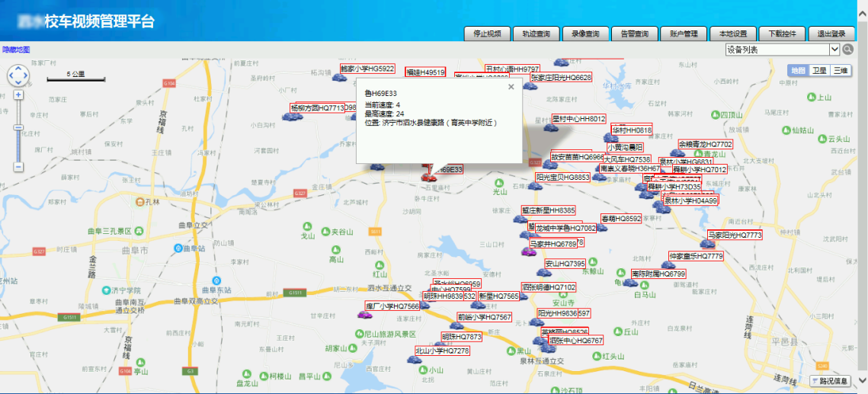868x394 pixels.
Task: Click the 福娃H49519 label
Action: 425,72
